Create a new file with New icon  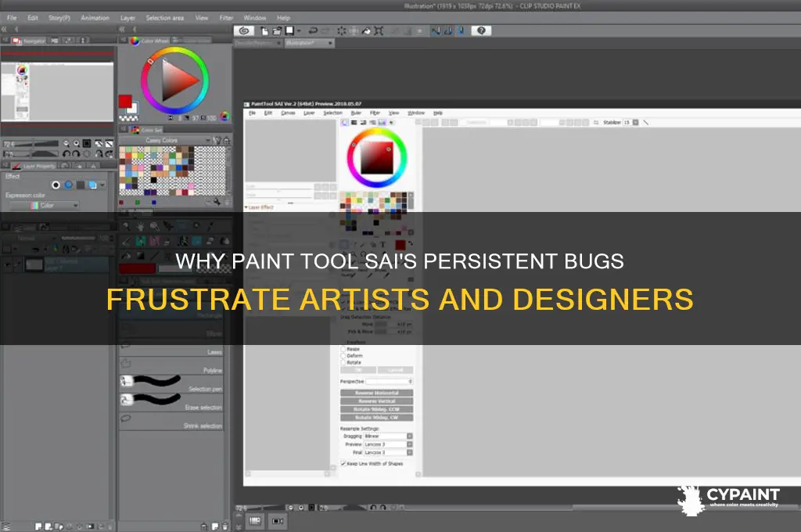(x=264, y=31)
